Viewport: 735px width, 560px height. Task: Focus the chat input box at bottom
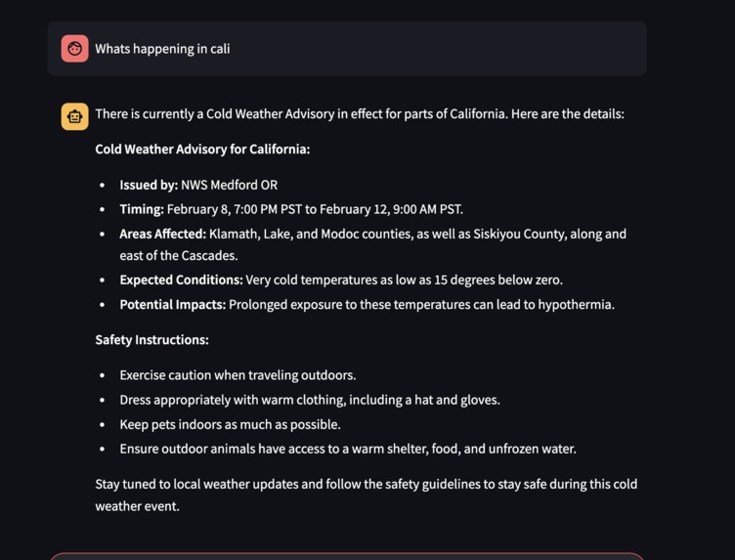(x=347, y=556)
